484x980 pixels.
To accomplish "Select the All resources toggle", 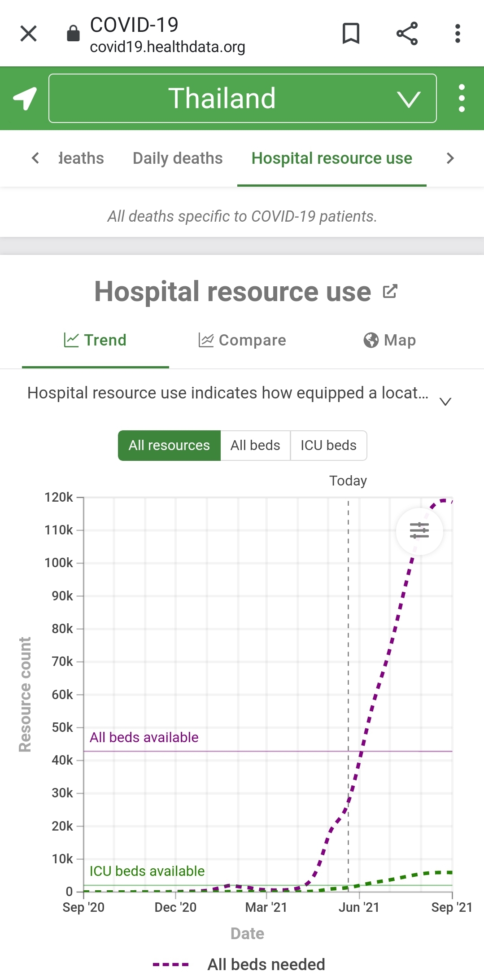I will (x=169, y=445).
